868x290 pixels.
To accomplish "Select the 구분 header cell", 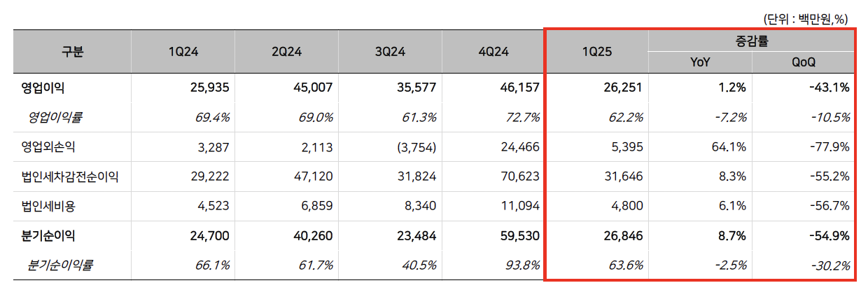I will pyautogui.click(x=72, y=52).
